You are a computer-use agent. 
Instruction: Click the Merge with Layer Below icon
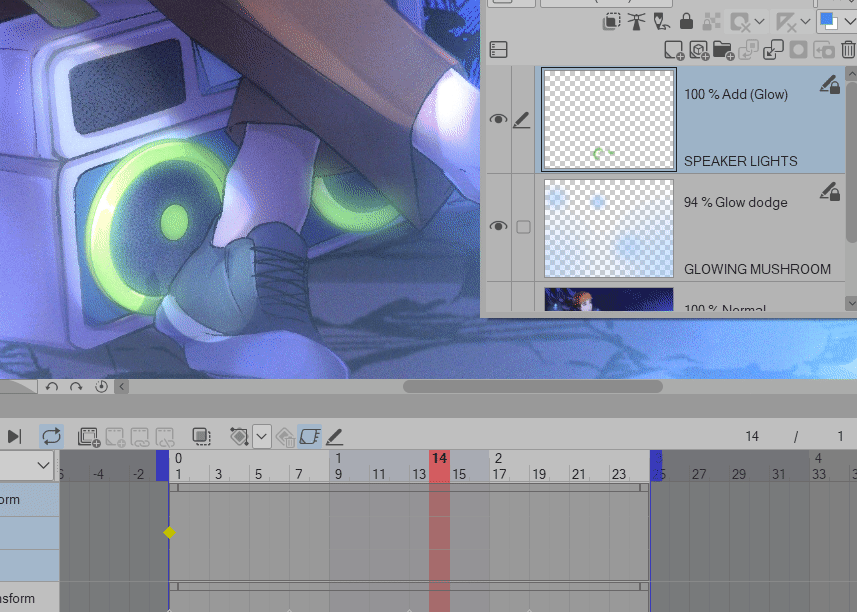(x=773, y=50)
